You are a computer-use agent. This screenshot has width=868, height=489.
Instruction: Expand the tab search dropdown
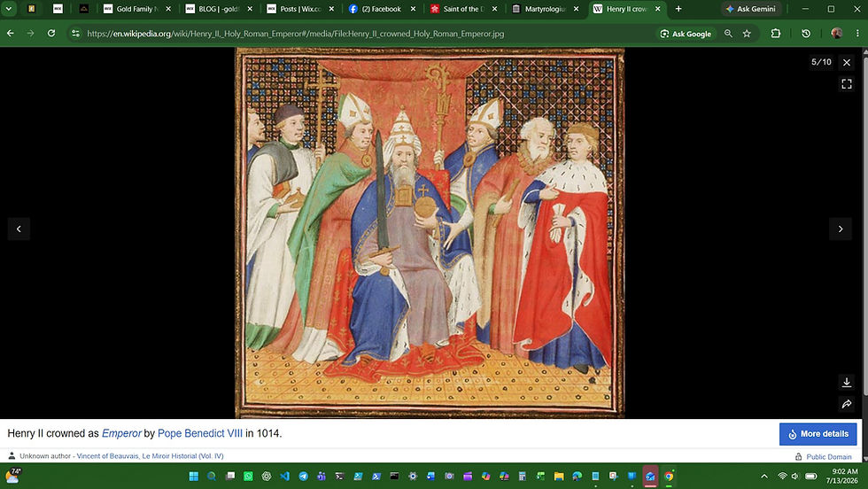tap(8, 9)
